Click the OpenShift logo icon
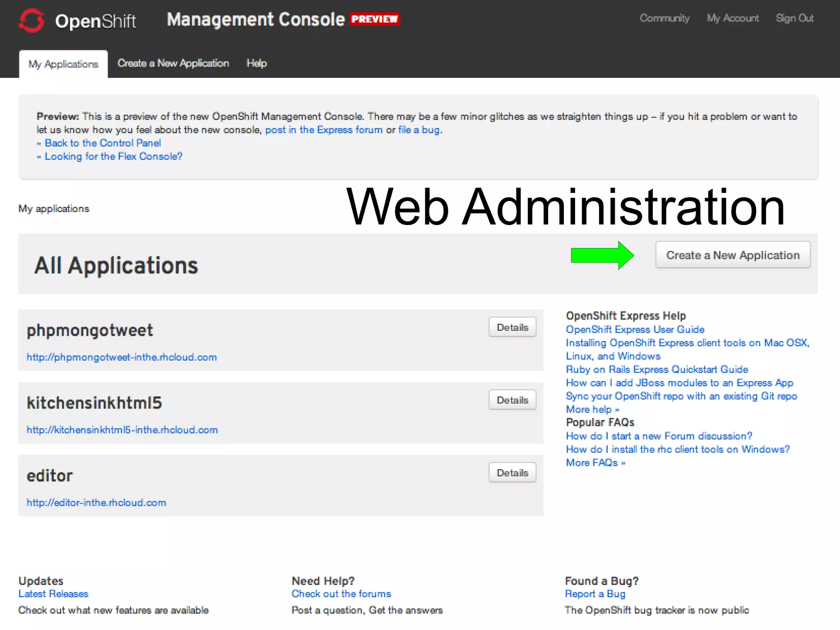 (31, 20)
